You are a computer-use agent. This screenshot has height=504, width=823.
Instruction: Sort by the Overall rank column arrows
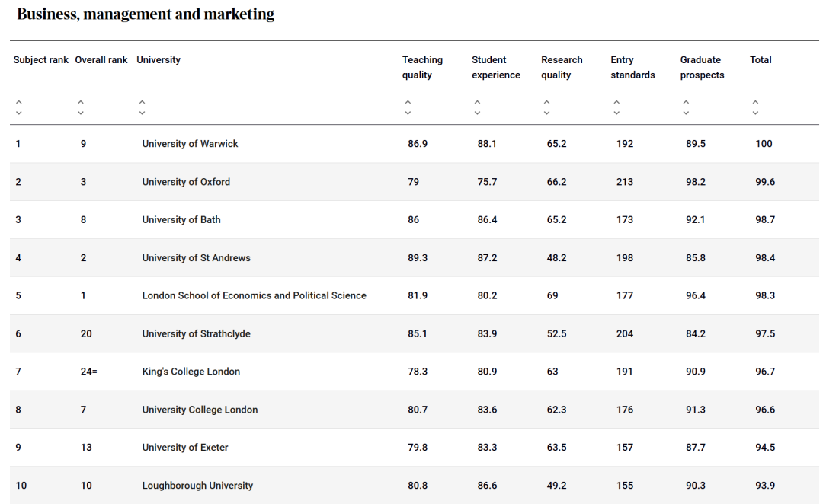(80, 107)
